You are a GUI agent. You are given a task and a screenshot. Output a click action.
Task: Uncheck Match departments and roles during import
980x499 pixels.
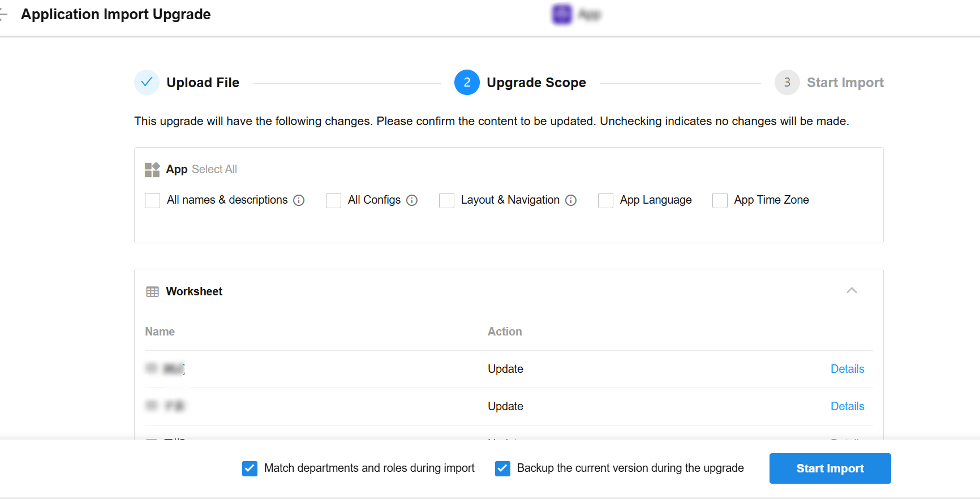tap(250, 468)
